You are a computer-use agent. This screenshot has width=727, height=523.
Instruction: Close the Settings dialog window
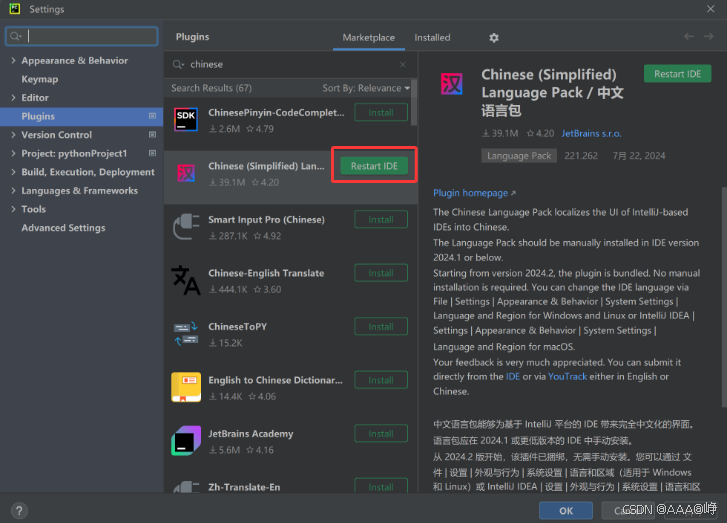(x=710, y=9)
